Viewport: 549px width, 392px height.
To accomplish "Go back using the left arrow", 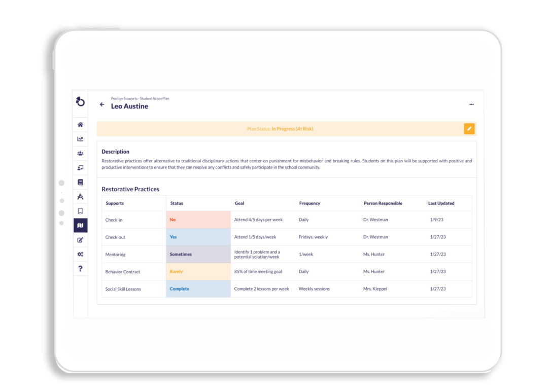I will click(x=102, y=104).
